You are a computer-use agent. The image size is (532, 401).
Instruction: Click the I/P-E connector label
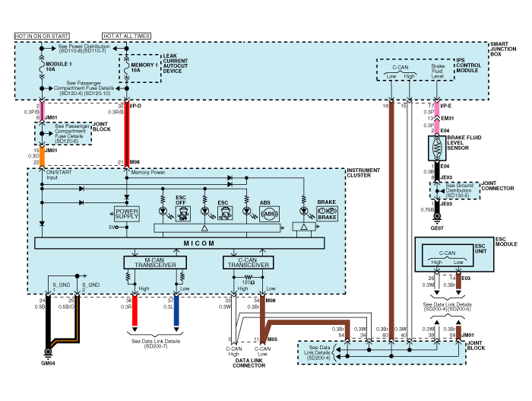point(446,106)
